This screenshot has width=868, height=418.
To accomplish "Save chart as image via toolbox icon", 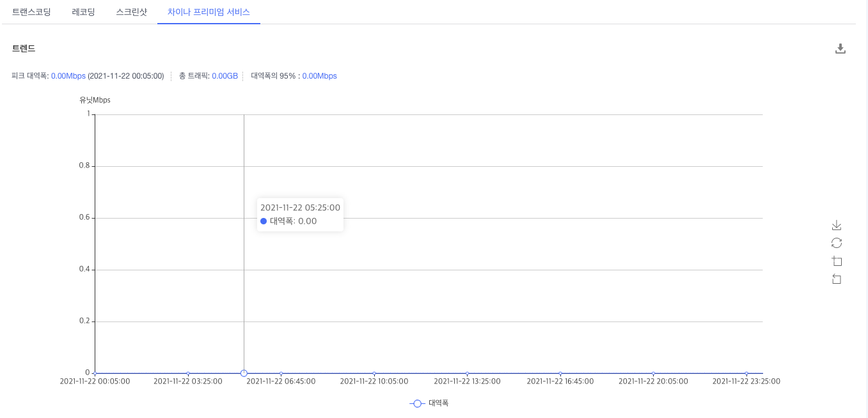I will click(836, 225).
